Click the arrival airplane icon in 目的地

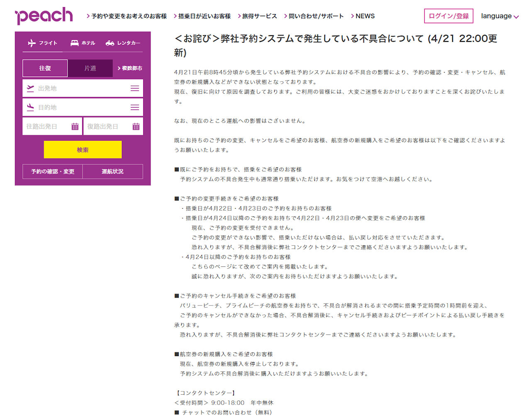click(x=30, y=107)
